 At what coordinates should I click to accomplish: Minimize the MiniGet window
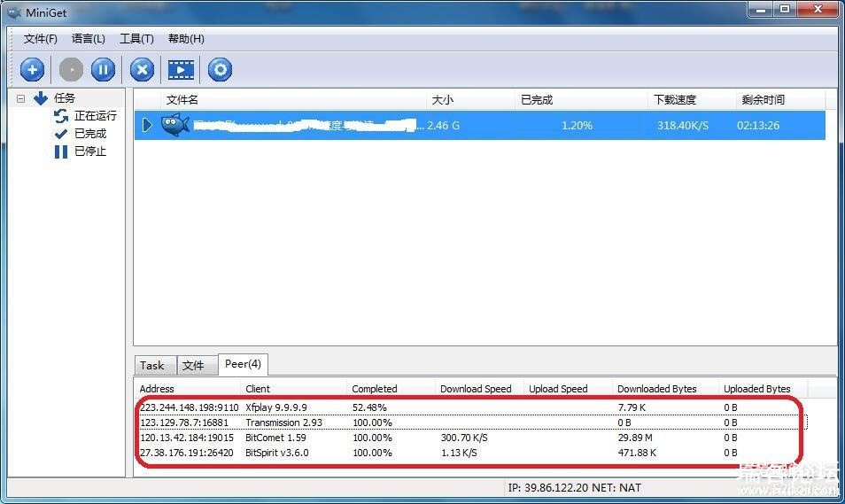coord(761,9)
